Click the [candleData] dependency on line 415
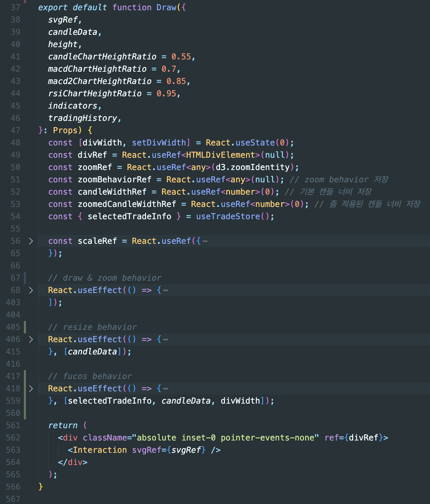Screen dimensions: 430x504 point(92,352)
